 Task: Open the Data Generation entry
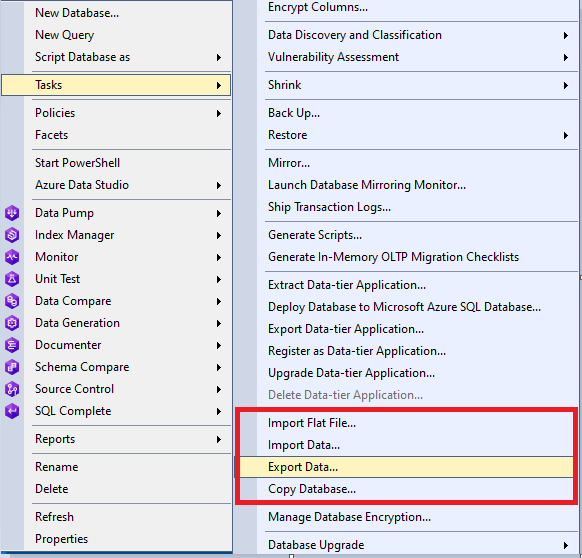tap(77, 323)
